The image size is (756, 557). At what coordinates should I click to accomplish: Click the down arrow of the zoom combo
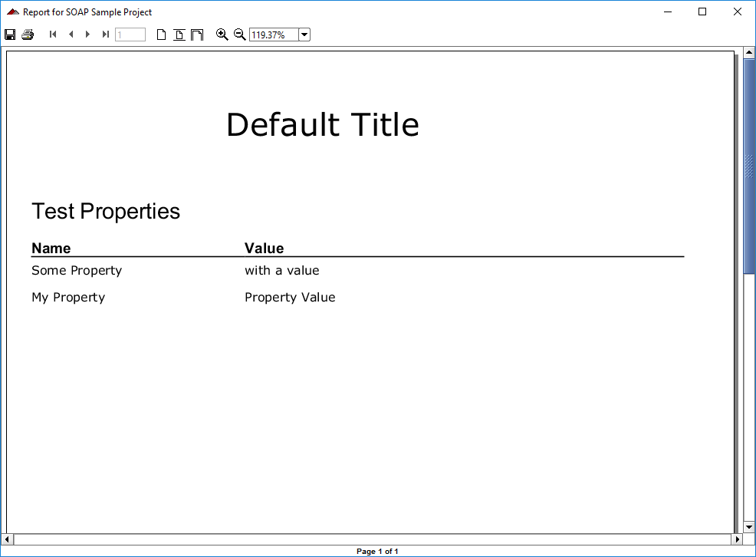(304, 34)
